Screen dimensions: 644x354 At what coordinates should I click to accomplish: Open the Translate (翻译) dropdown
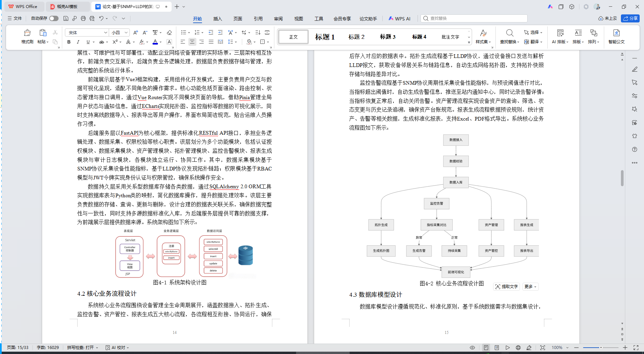[533, 42]
